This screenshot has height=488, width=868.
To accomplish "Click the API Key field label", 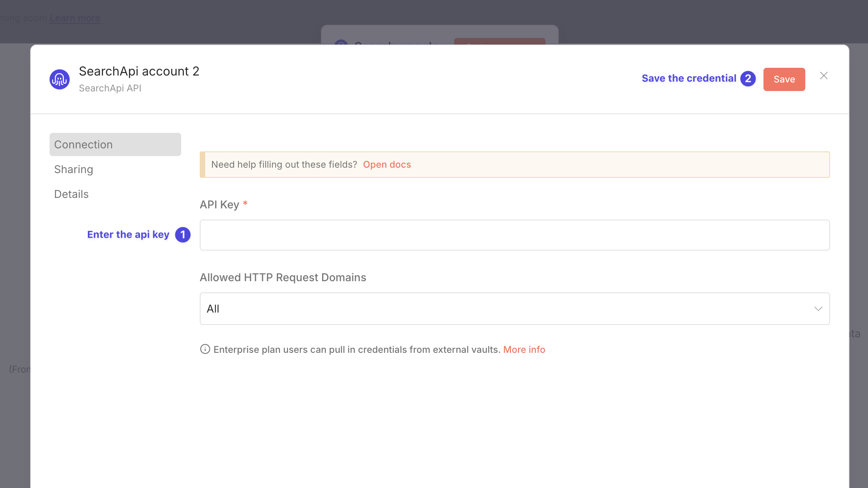I will coord(219,204).
